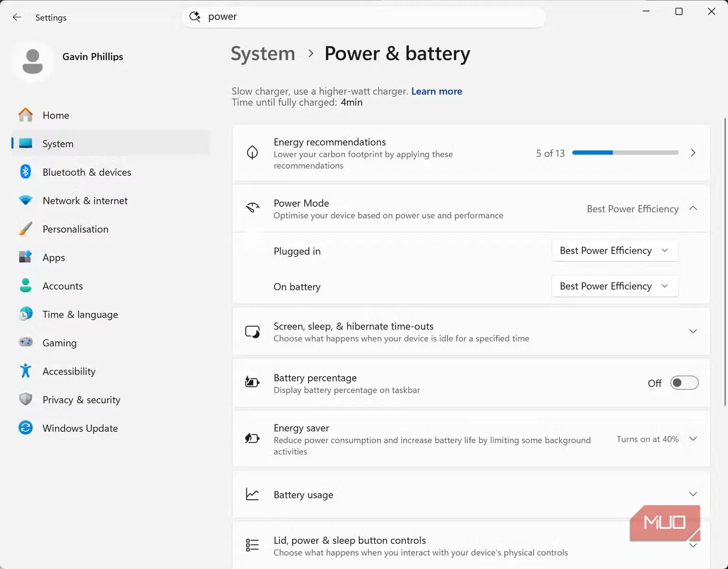Click the Learn more link
Screen dimensions: 728x569
coord(437,91)
